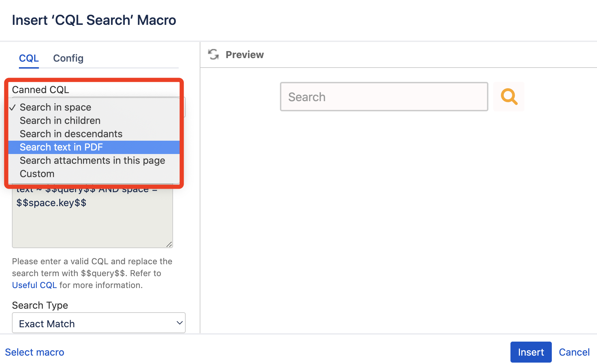
Task: Open the Config tab
Action: coord(68,58)
